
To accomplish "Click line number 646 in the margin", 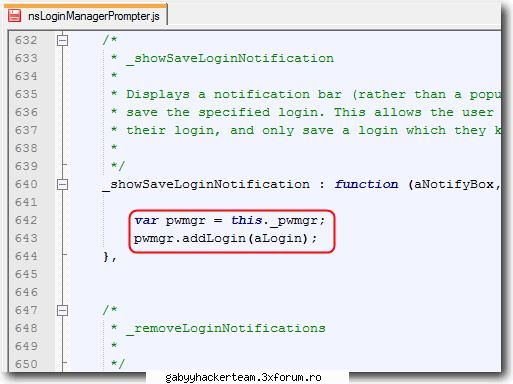I will (26, 292).
